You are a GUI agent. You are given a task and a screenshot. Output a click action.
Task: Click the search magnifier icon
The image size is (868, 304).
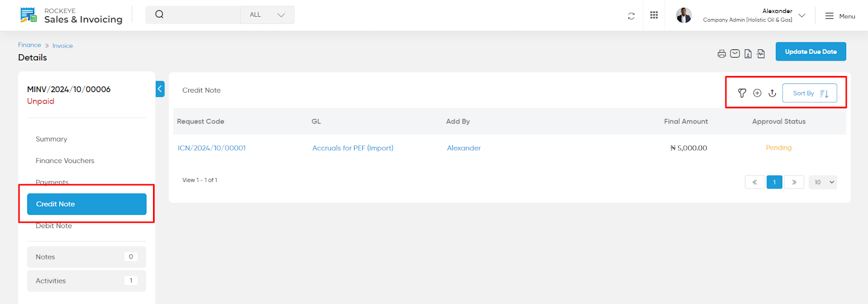(159, 15)
